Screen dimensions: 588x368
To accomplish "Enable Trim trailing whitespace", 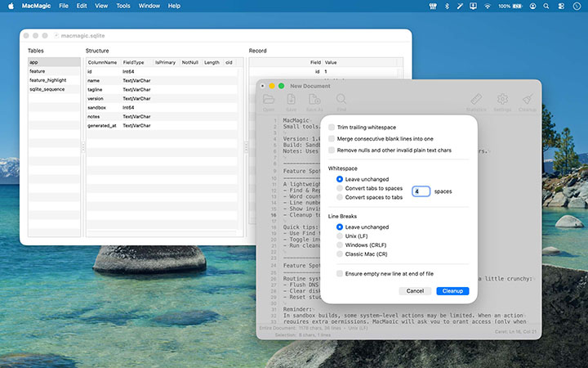I will [x=331, y=128].
